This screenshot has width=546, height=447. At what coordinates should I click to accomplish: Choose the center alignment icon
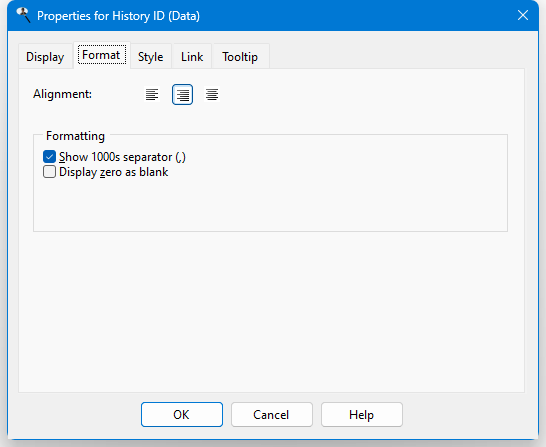click(x=212, y=94)
